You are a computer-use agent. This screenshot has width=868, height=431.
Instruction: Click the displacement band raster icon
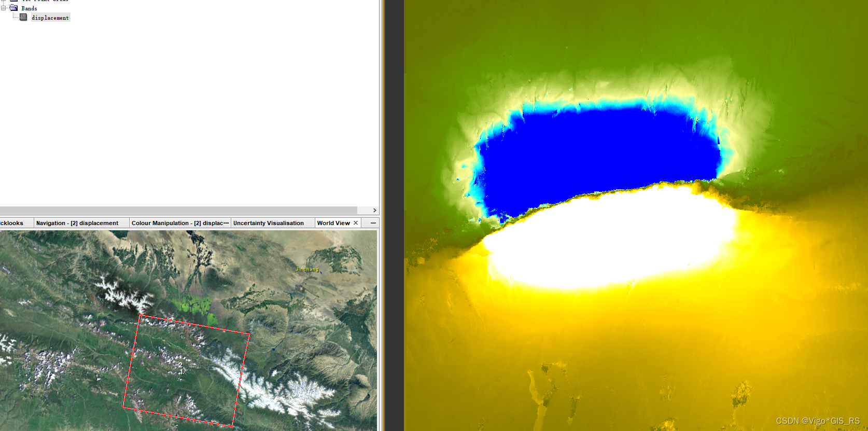point(23,17)
